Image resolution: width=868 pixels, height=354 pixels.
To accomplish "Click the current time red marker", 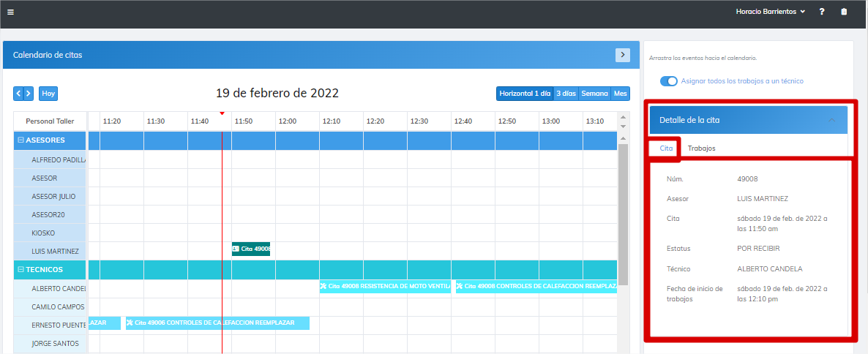I will 222,113.
